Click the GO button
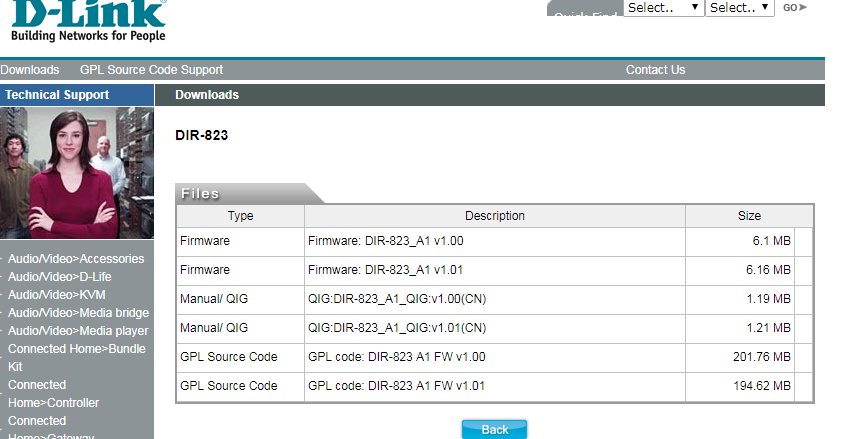Screen dimensions: 843x439 [795, 8]
